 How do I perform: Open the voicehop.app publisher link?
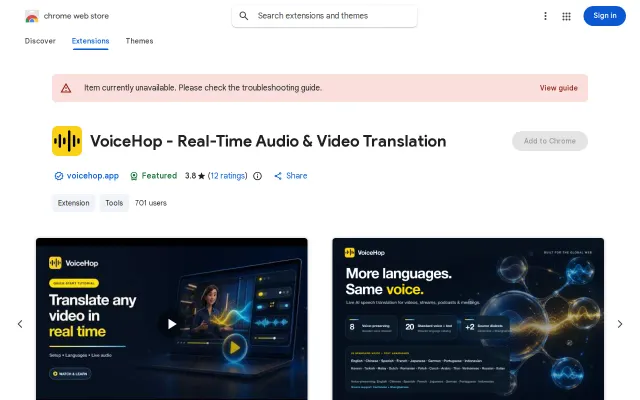(93, 176)
